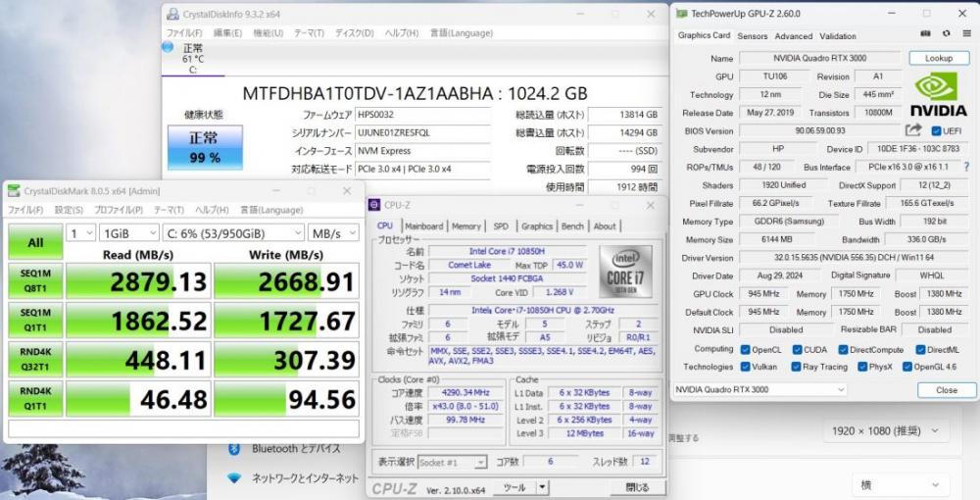Run the SEQ1M Q8T1 test
Image resolution: width=980 pixels, height=500 pixels.
pyautogui.click(x=35, y=280)
